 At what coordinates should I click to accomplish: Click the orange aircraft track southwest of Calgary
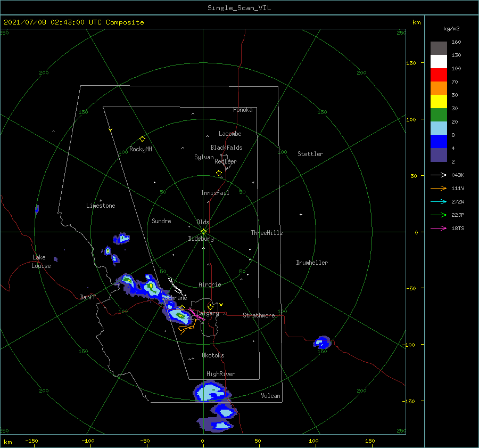[187, 328]
